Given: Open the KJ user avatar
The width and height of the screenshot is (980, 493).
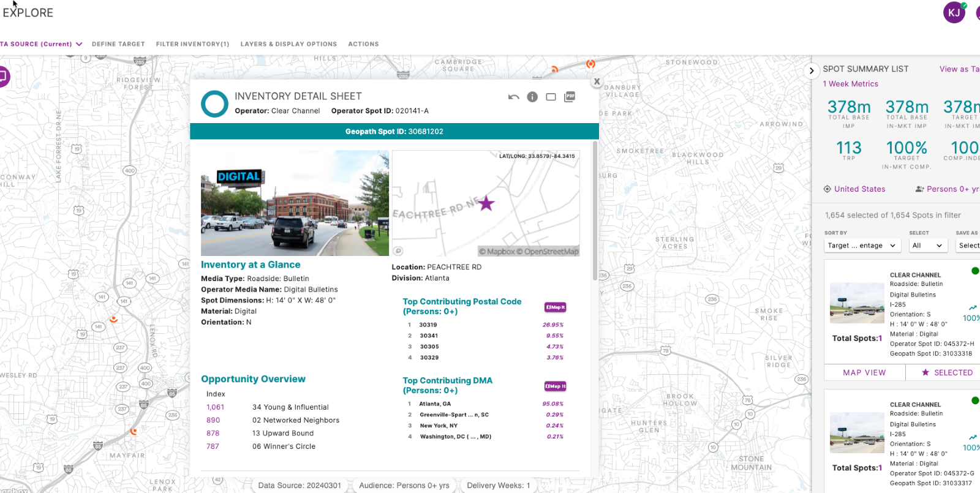Looking at the screenshot, I should tap(954, 12).
